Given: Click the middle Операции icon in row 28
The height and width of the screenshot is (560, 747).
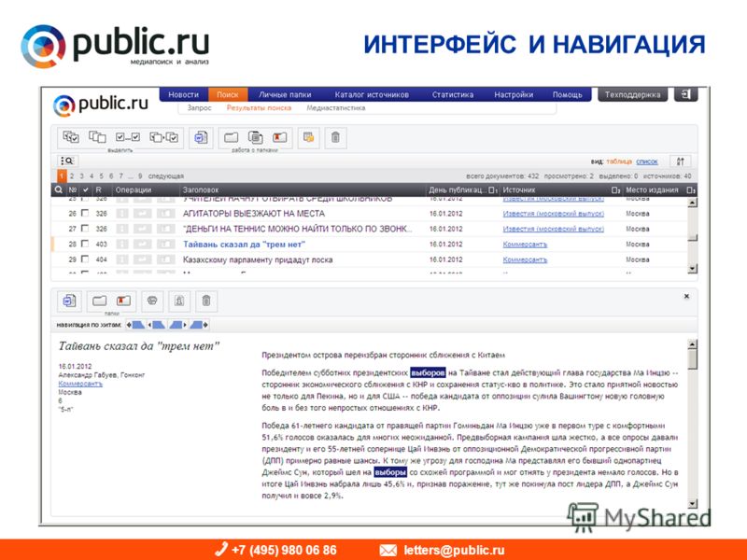Looking at the screenshot, I should tap(142, 245).
